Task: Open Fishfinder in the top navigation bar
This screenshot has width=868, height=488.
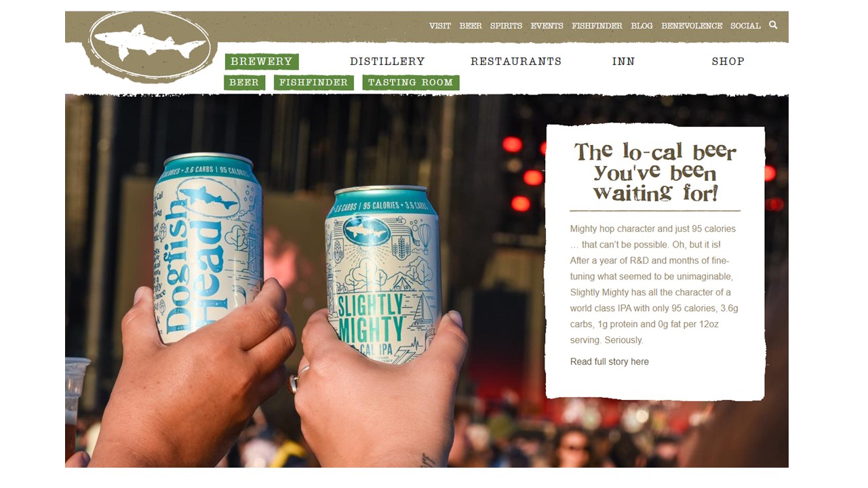Action: tap(597, 26)
